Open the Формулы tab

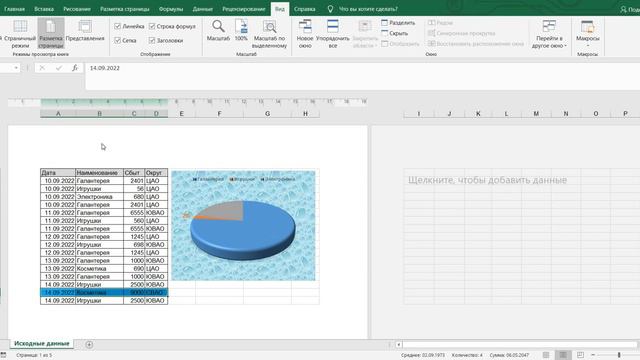pyautogui.click(x=171, y=9)
